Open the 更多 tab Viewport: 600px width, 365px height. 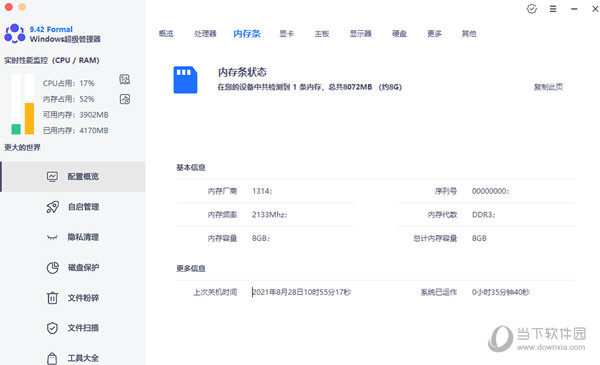434,34
